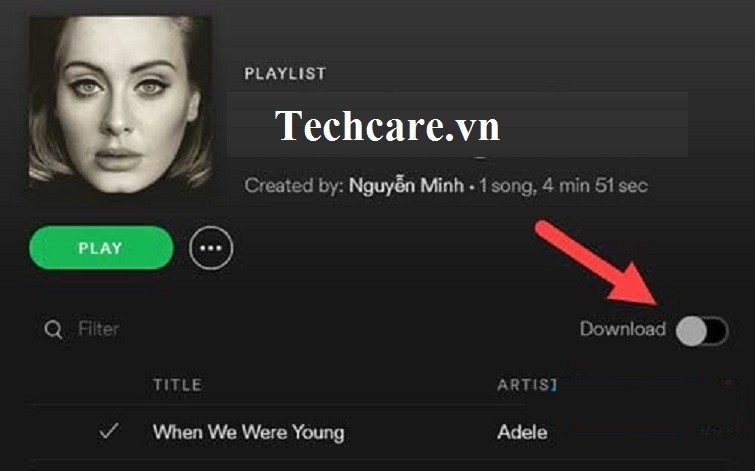Viewport: 755px width, 471px height.
Task: Click the magnifier search icon
Action: click(53, 329)
